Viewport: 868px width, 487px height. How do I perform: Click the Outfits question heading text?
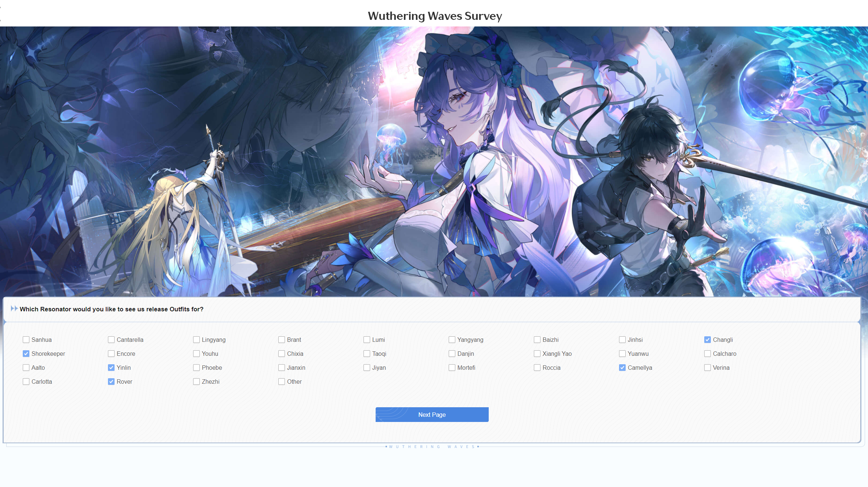point(112,309)
